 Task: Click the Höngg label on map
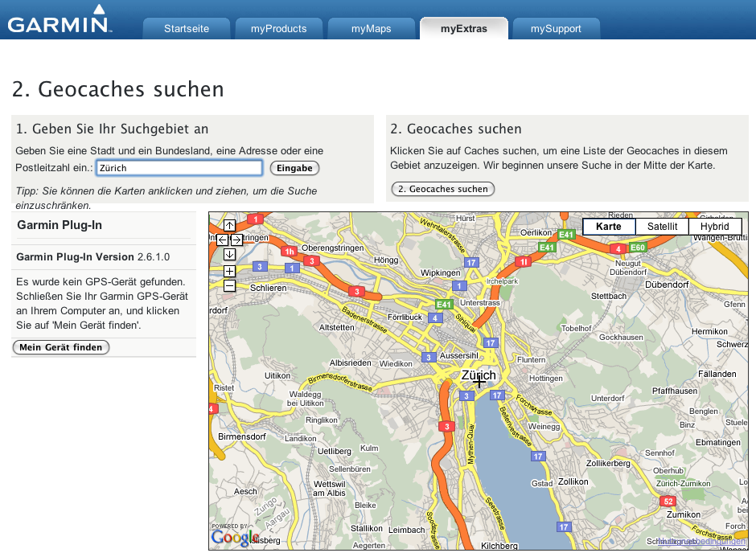tap(386, 260)
